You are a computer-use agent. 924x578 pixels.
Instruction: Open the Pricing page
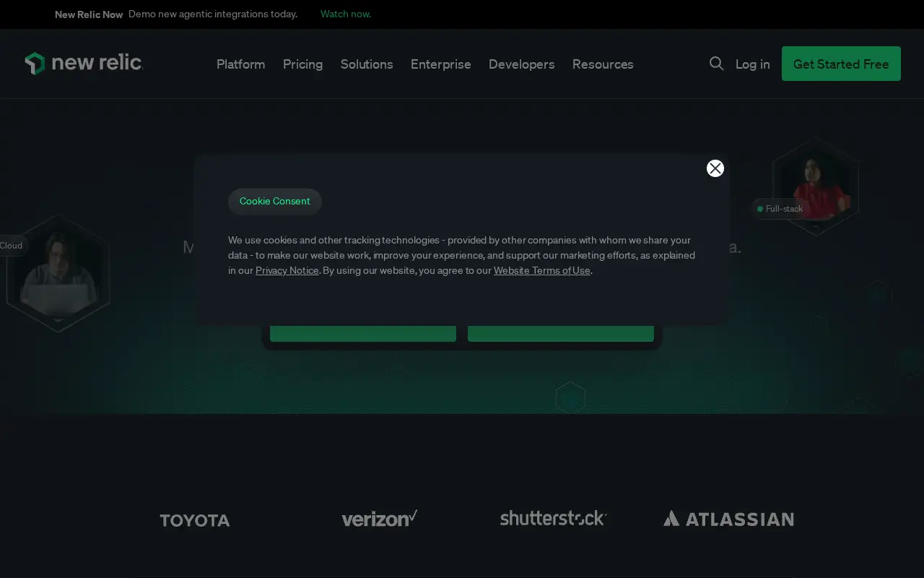(x=302, y=64)
